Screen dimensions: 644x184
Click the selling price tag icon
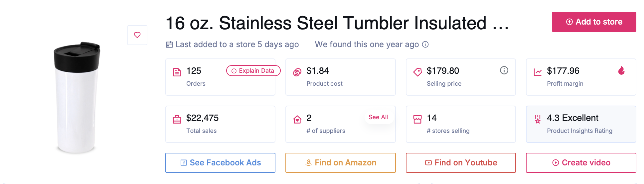(x=417, y=72)
